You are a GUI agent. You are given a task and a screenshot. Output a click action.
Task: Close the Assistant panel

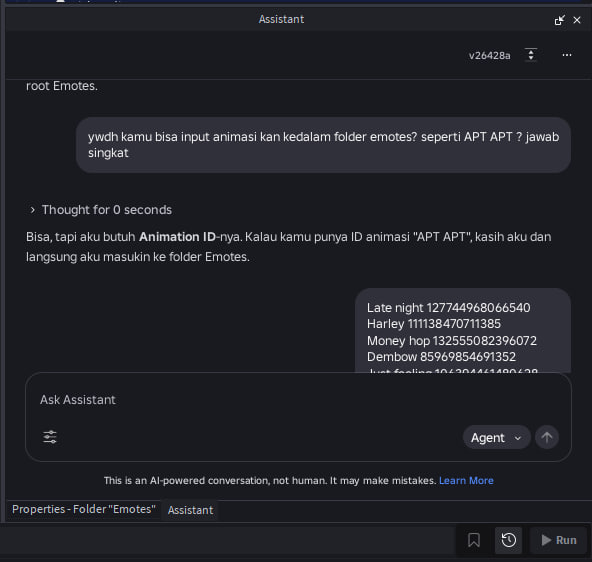[x=577, y=20]
